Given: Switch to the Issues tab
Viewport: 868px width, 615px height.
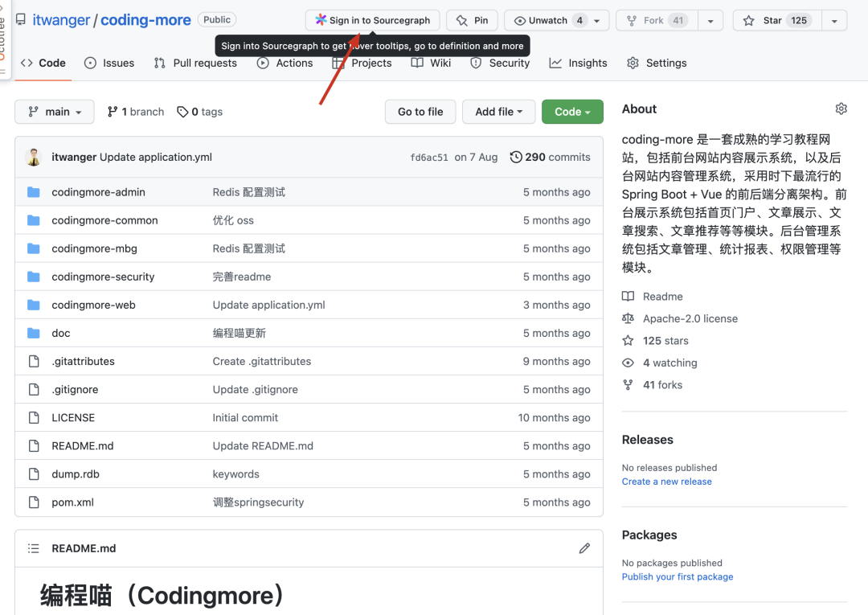Looking at the screenshot, I should 109,63.
